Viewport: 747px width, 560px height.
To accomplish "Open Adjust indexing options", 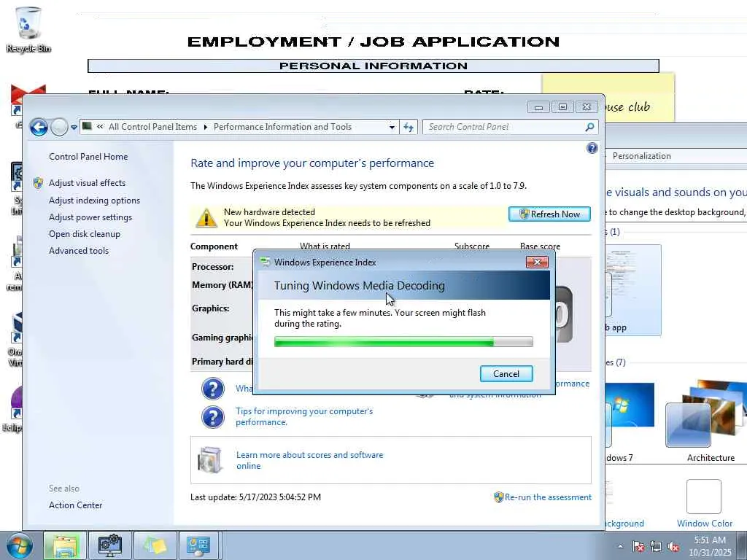I will pyautogui.click(x=94, y=201).
